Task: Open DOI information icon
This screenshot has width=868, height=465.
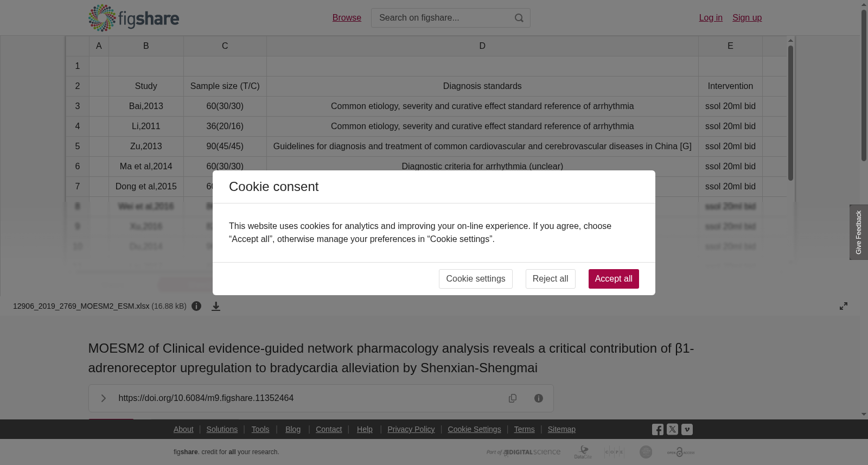Action: click(539, 398)
